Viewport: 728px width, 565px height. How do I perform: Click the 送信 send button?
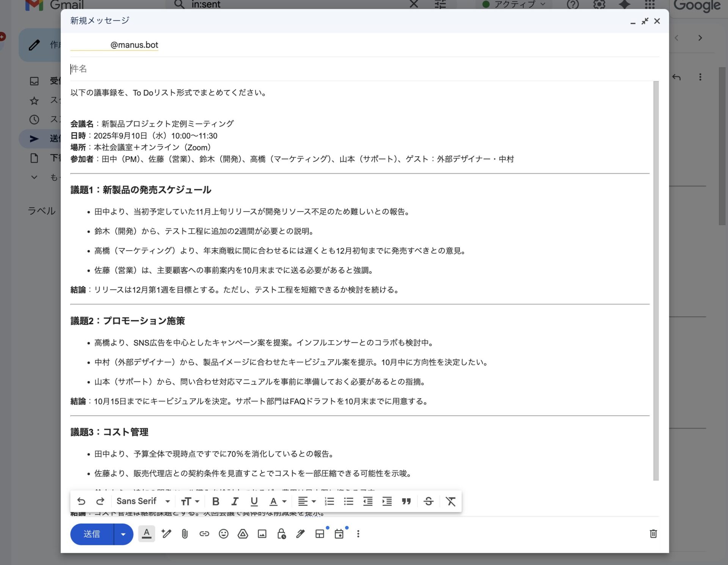(x=91, y=534)
